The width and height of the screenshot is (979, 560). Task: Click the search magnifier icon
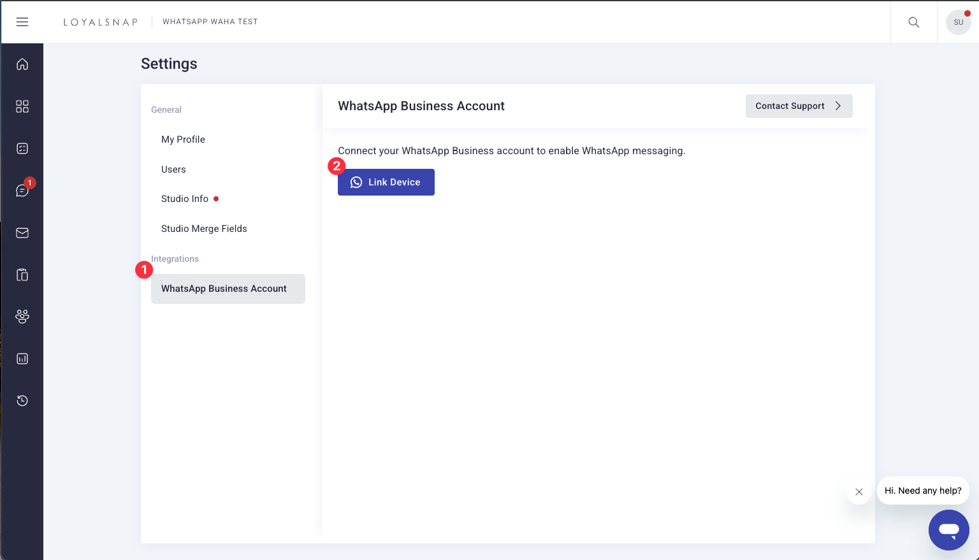[913, 22]
